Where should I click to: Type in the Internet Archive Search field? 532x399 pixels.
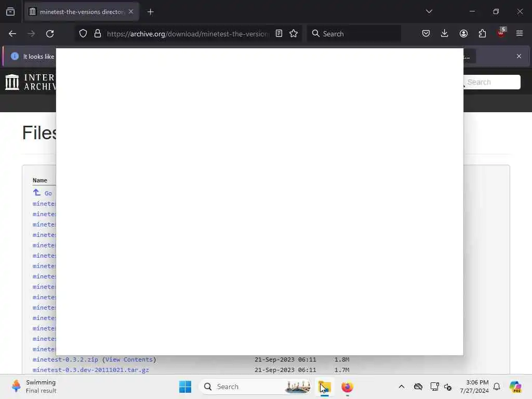[492, 82]
